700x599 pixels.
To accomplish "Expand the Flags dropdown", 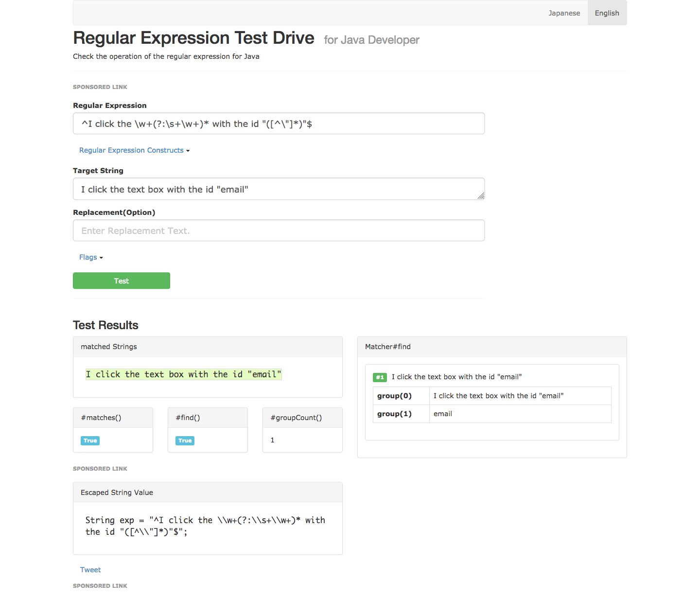I will (x=91, y=257).
